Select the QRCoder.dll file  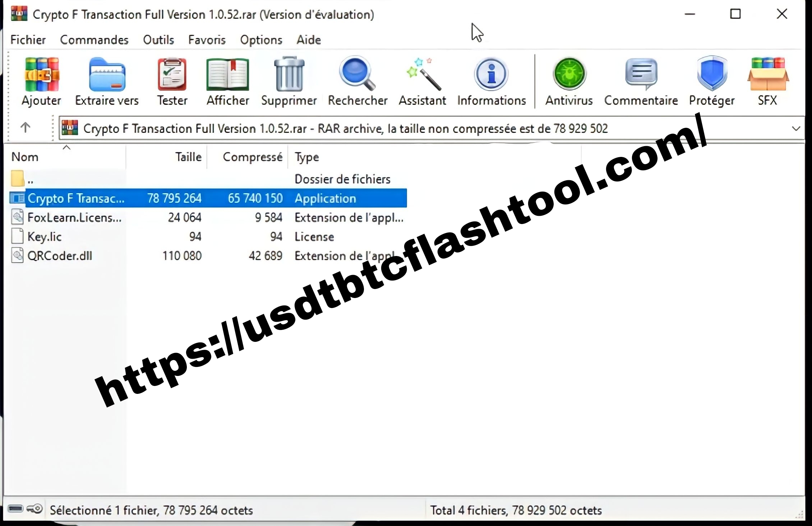(x=60, y=256)
